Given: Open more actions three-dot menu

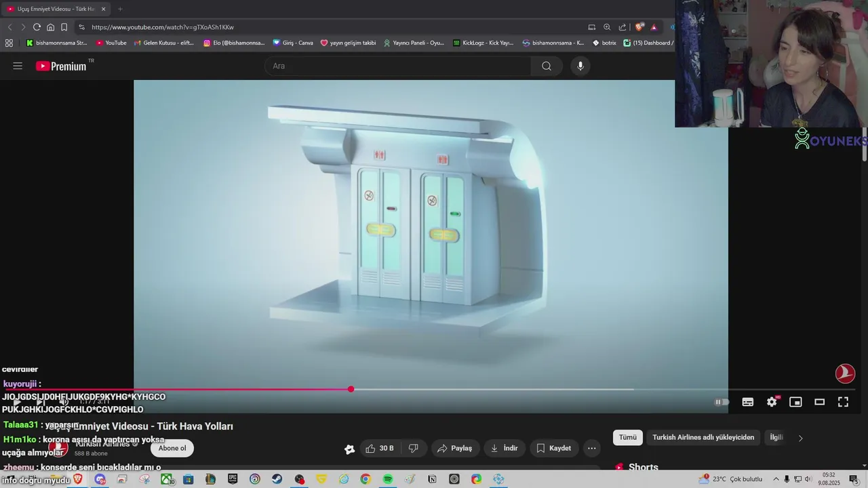Looking at the screenshot, I should click(592, 448).
